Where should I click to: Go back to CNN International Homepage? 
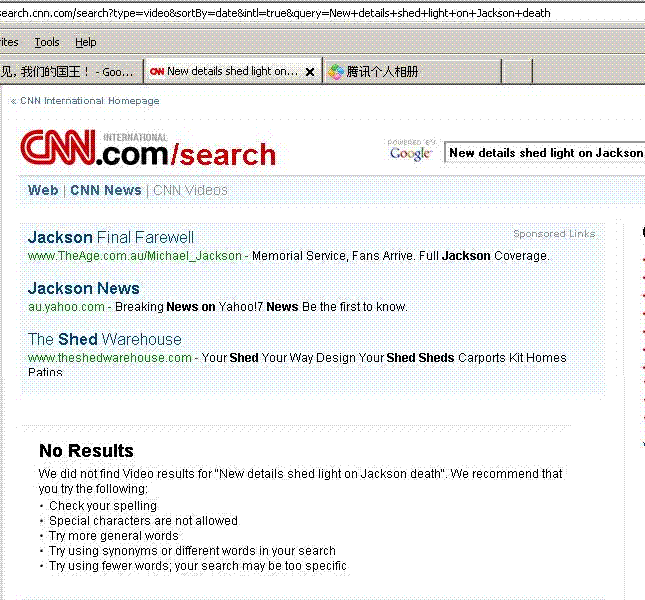tap(85, 101)
